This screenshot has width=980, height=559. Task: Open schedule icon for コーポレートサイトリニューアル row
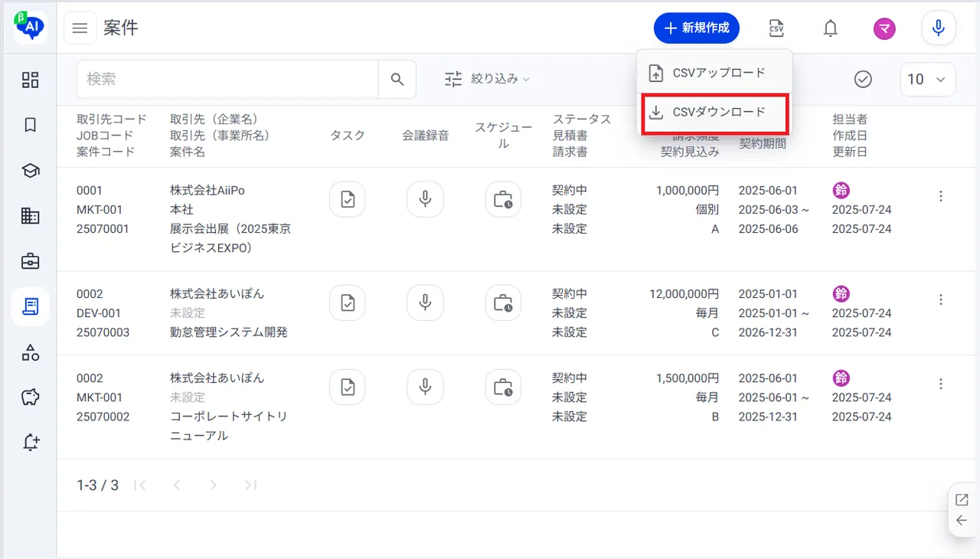click(503, 387)
